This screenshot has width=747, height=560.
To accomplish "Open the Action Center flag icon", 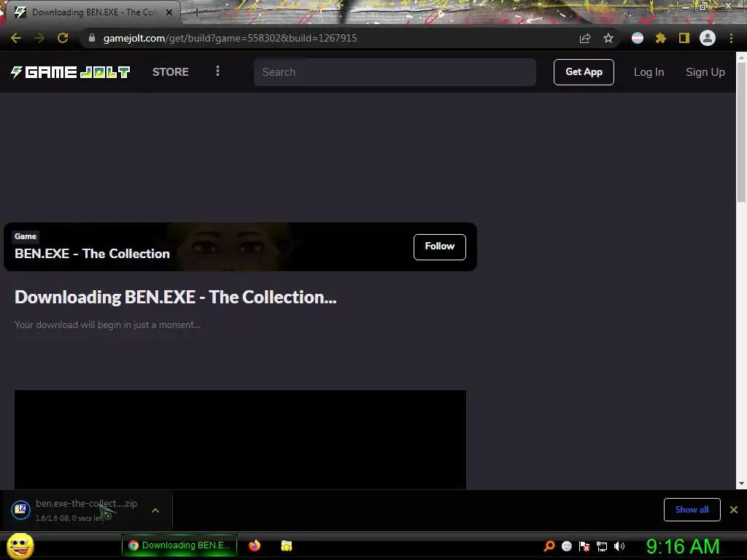I will (584, 546).
